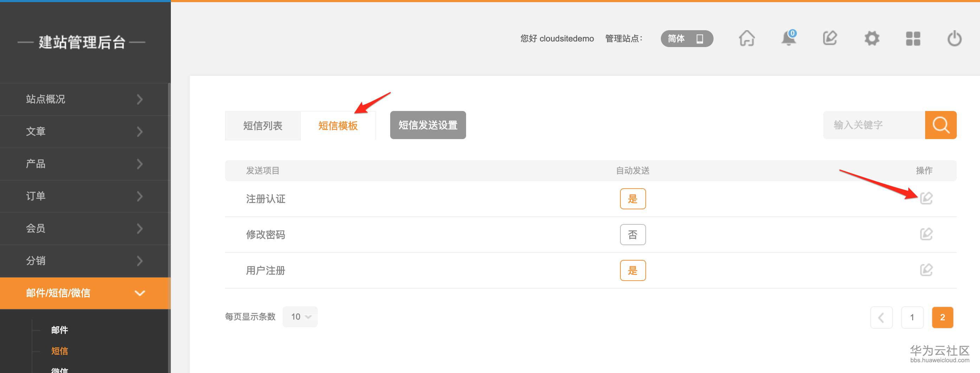Click the 您好 cloudsitedemo greeting
Screen dimensions: 980x373
[x=557, y=38]
